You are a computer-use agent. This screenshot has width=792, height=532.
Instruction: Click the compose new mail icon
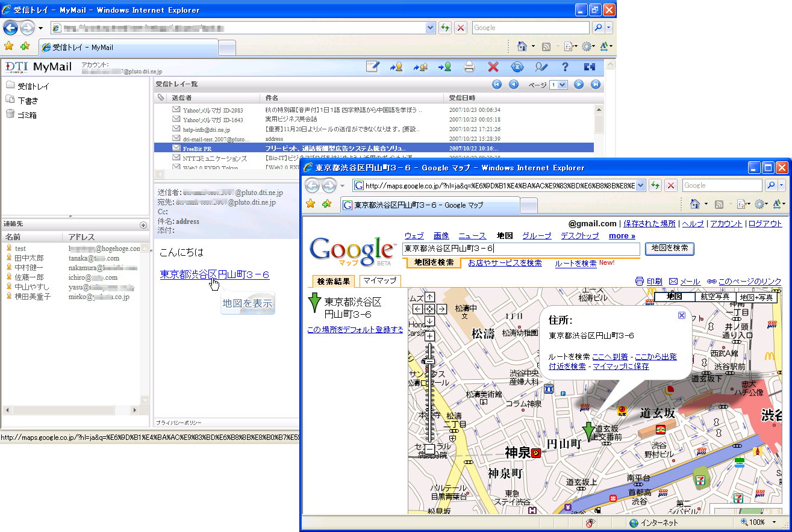pos(373,67)
